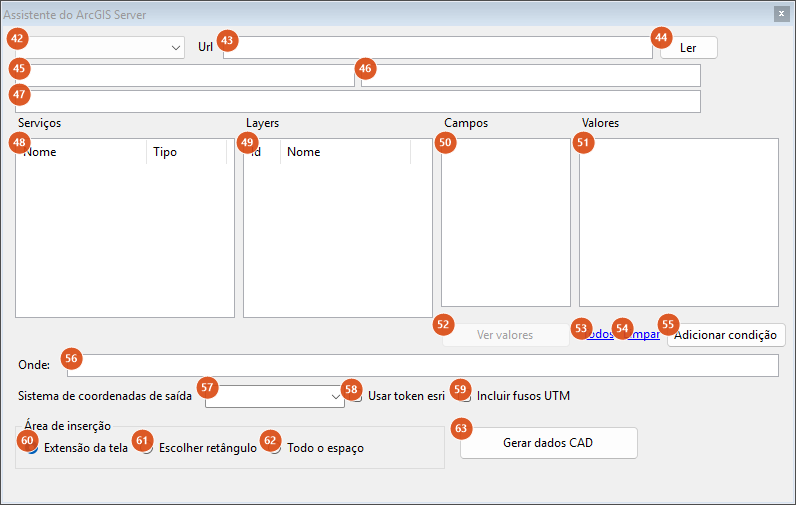Click the Adicionar condição button

[x=726, y=335]
